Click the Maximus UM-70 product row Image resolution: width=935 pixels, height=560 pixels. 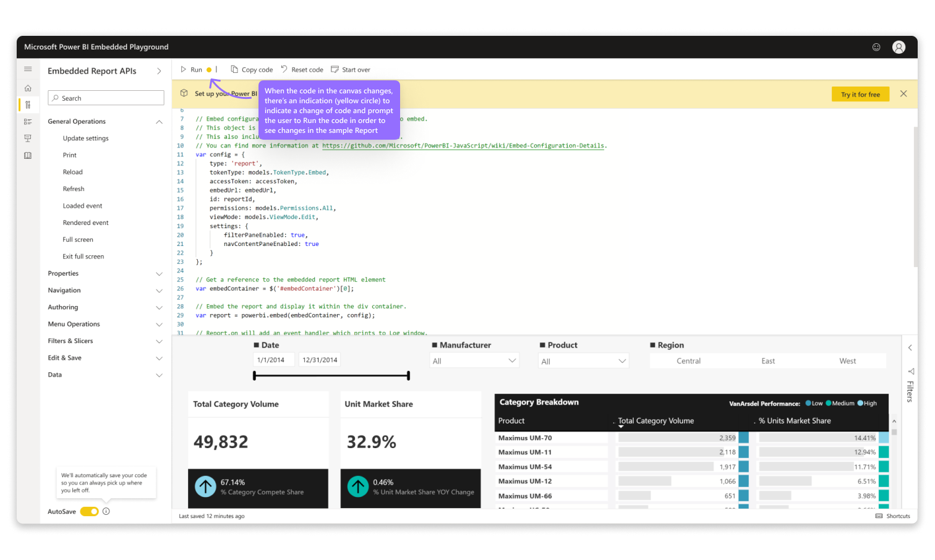coord(693,438)
